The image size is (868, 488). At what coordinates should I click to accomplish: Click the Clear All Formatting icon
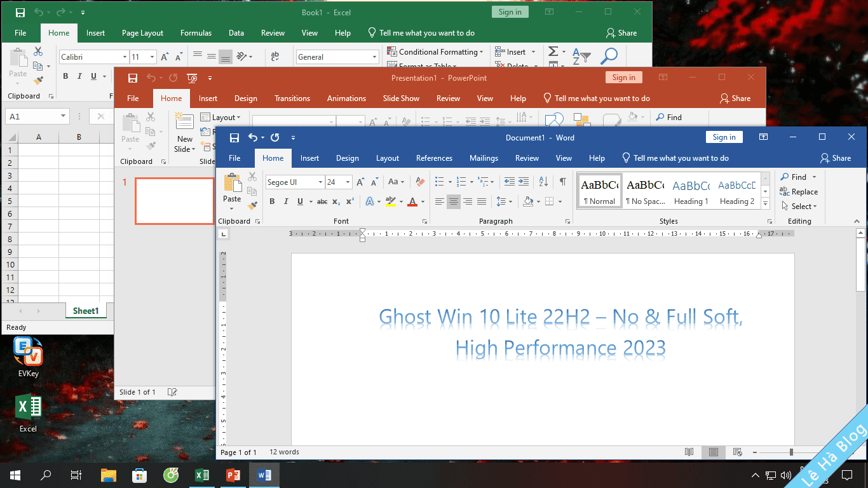(419, 182)
